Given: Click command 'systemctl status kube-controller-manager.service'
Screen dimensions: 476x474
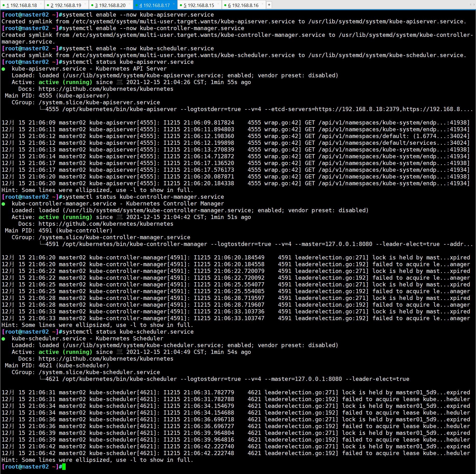Looking at the screenshot, I should click(143, 197).
